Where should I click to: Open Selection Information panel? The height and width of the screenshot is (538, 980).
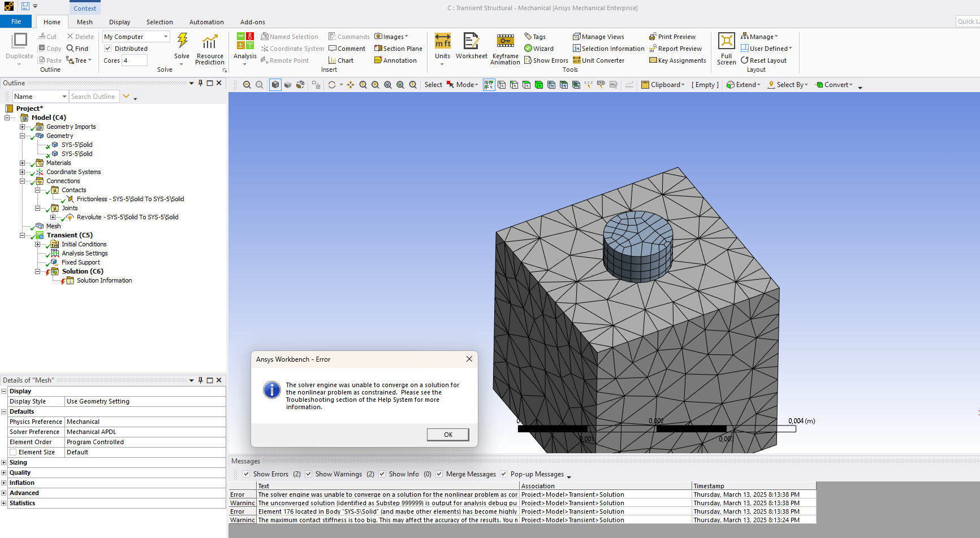coord(608,49)
